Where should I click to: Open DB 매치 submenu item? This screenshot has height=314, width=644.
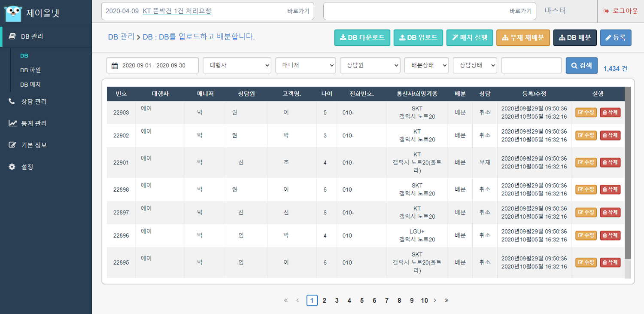[30, 85]
